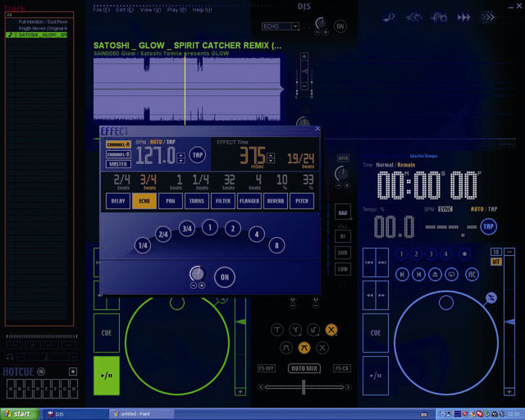This screenshot has height=420, width=525.
Task: Increase BPM with the 127.0 stepper up arrow
Action: click(180, 155)
